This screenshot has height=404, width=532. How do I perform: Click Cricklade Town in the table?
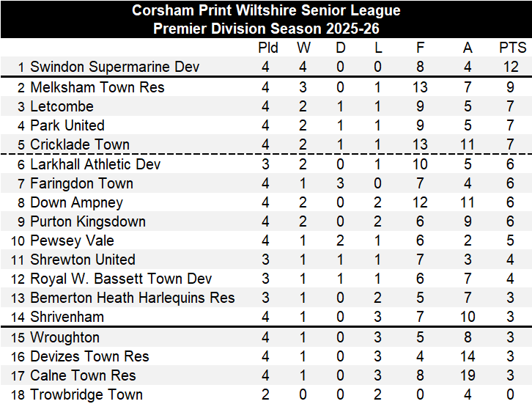click(79, 144)
